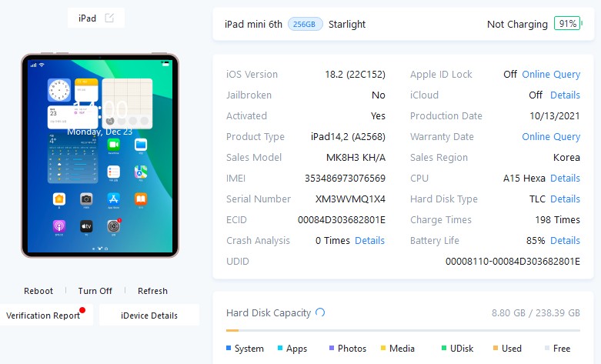Click the Hard Disk Capacity refresh spinner

point(320,312)
